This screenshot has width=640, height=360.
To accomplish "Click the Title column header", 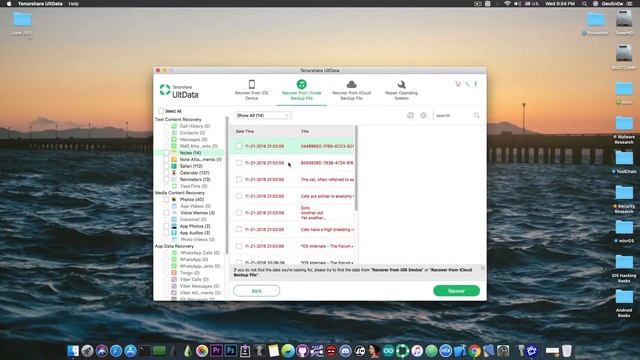I will click(x=304, y=131).
